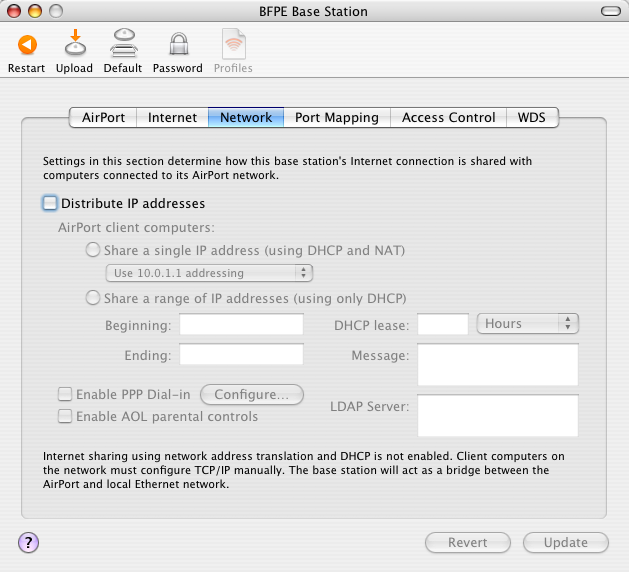Screen dimensions: 629x572
Task: Open the Use 10.0.1.1 addressing dropdown
Action: pos(209,273)
